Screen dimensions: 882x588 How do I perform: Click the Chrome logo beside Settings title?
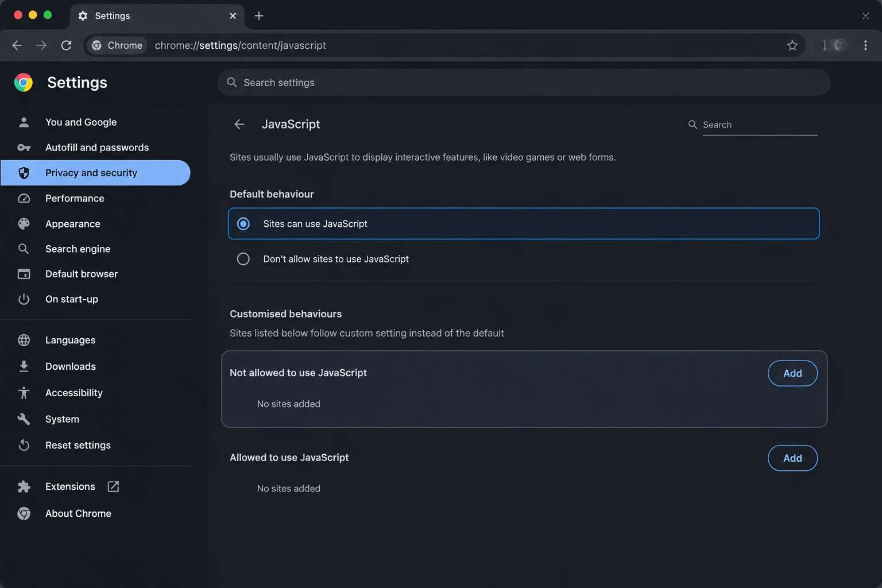tap(24, 83)
